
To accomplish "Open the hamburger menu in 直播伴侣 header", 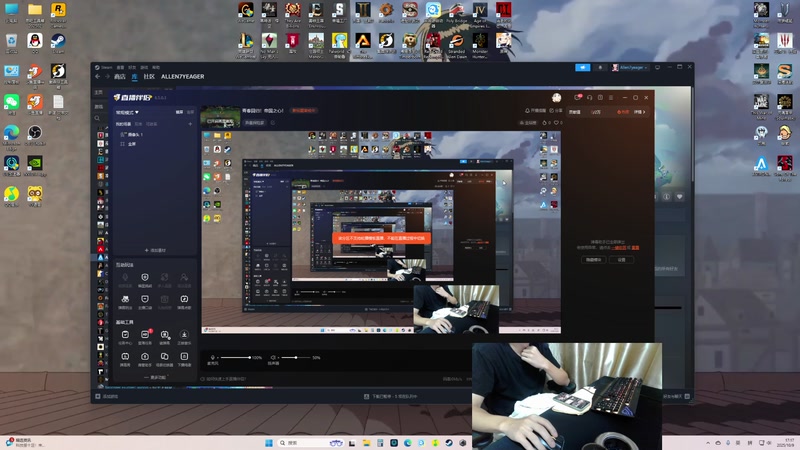I will (x=611, y=97).
